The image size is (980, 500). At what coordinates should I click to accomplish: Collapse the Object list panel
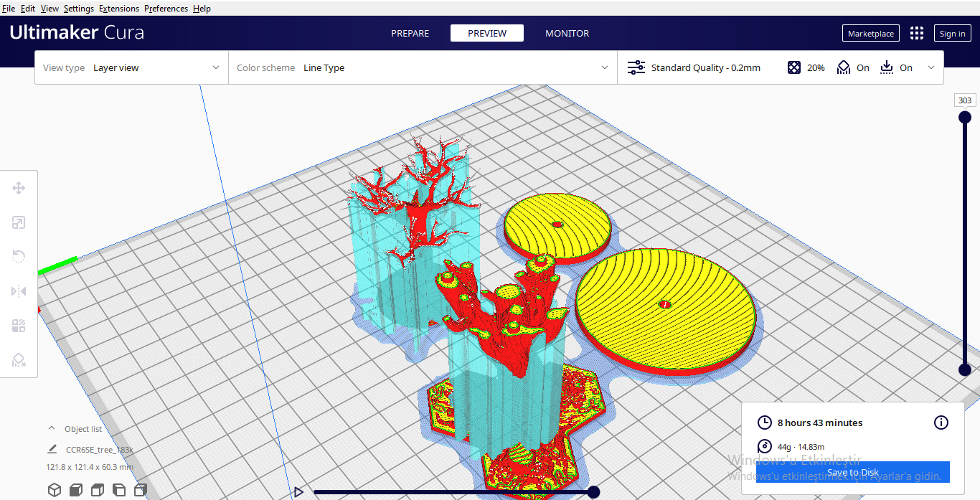pos(51,428)
